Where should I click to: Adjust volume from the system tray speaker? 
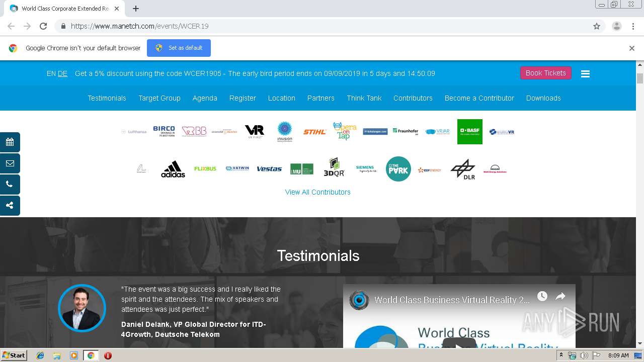pyautogui.click(x=584, y=355)
